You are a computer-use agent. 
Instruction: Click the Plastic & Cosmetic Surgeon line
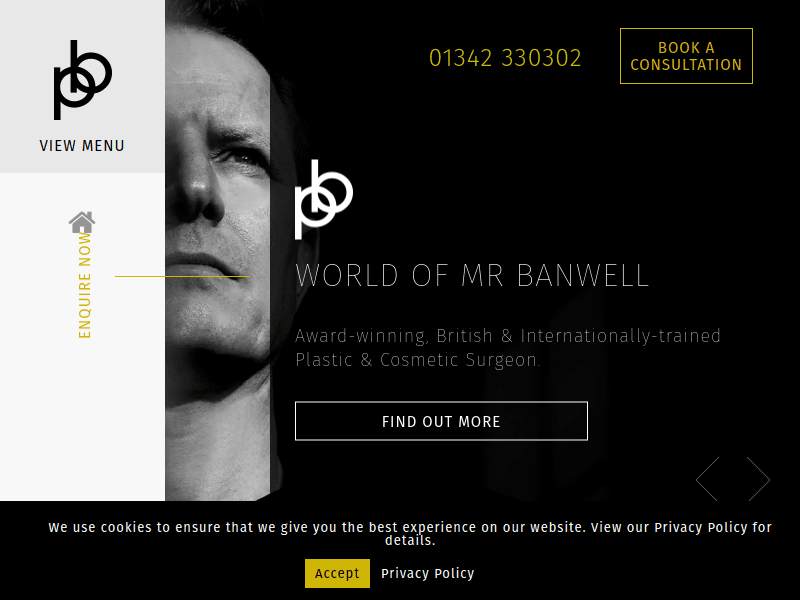click(x=417, y=360)
